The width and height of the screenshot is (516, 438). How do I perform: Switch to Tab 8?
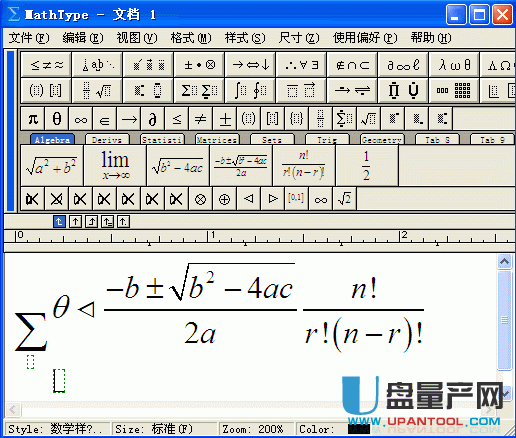click(437, 140)
